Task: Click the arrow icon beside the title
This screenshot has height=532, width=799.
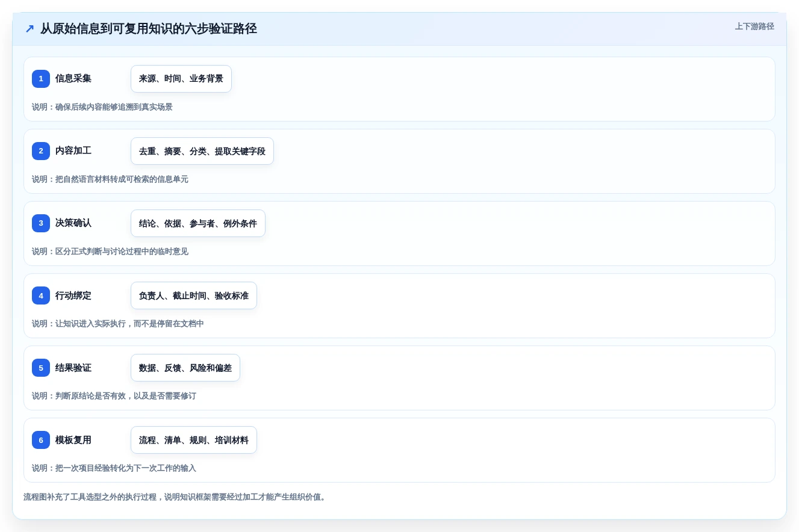Action: 30,29
